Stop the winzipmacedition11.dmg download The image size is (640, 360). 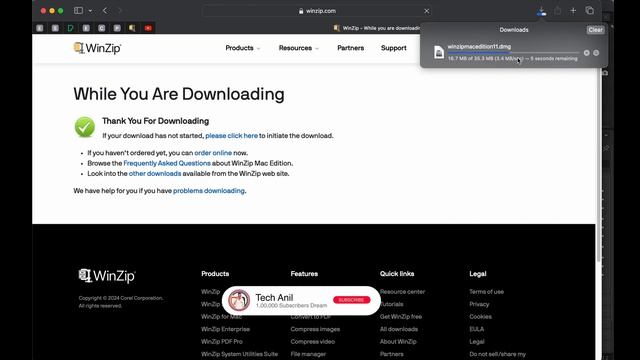coord(587,53)
